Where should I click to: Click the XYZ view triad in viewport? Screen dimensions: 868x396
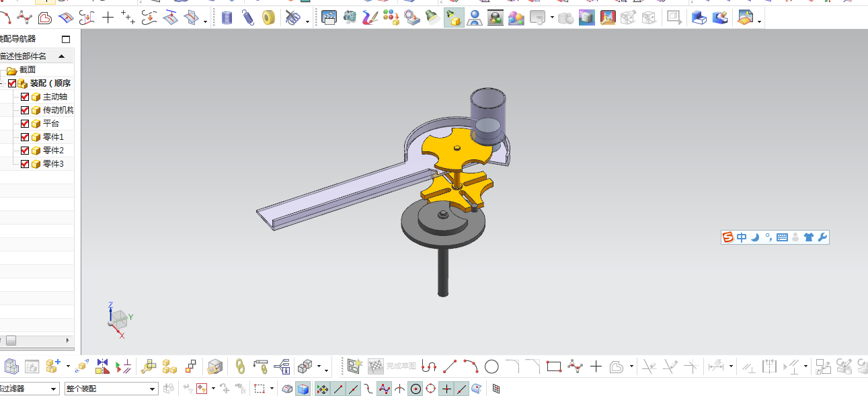tap(119, 320)
